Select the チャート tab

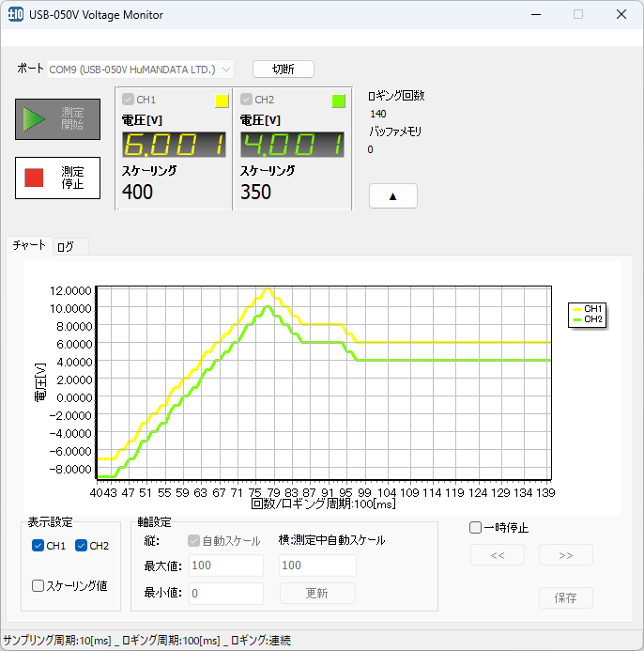[29, 245]
